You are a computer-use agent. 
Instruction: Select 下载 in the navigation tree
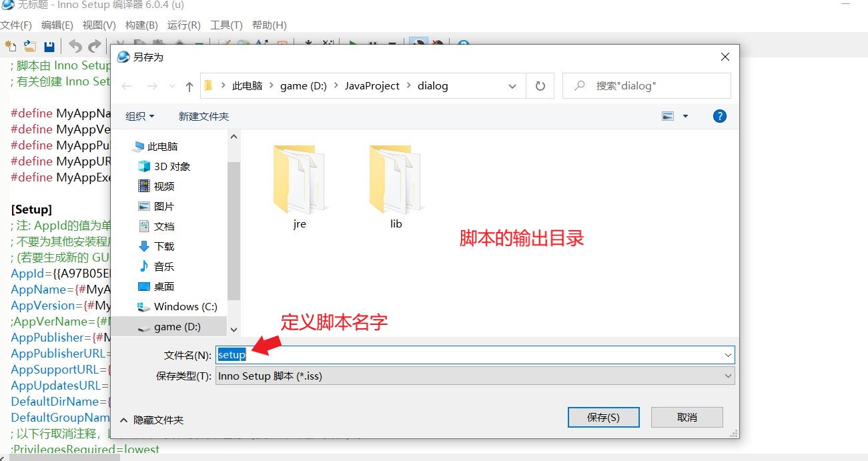(x=156, y=246)
